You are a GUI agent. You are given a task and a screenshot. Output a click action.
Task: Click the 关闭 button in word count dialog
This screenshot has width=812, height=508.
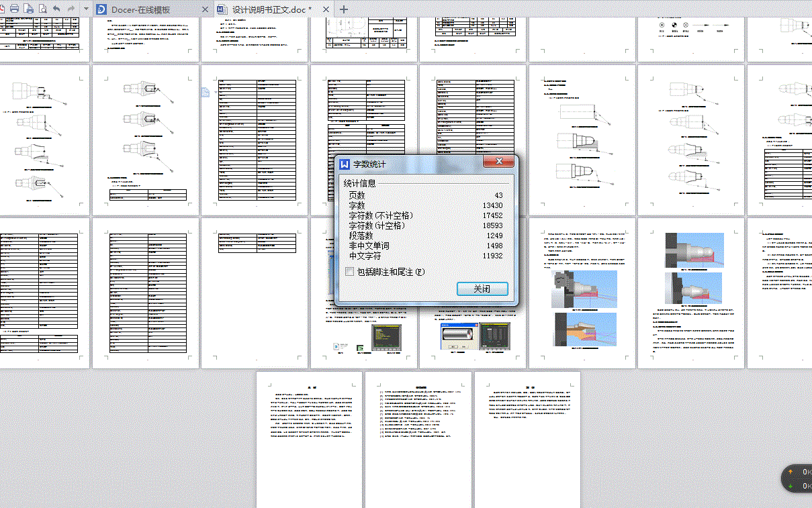[x=482, y=289]
